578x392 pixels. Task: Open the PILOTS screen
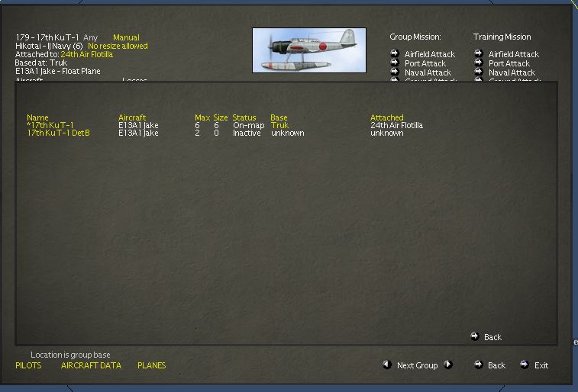tap(28, 365)
